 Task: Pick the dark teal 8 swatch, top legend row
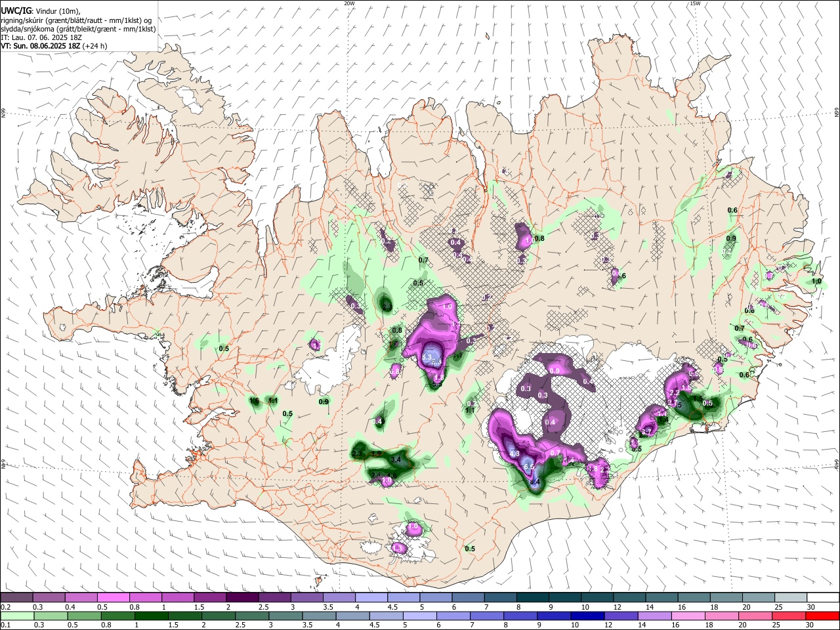533,598
